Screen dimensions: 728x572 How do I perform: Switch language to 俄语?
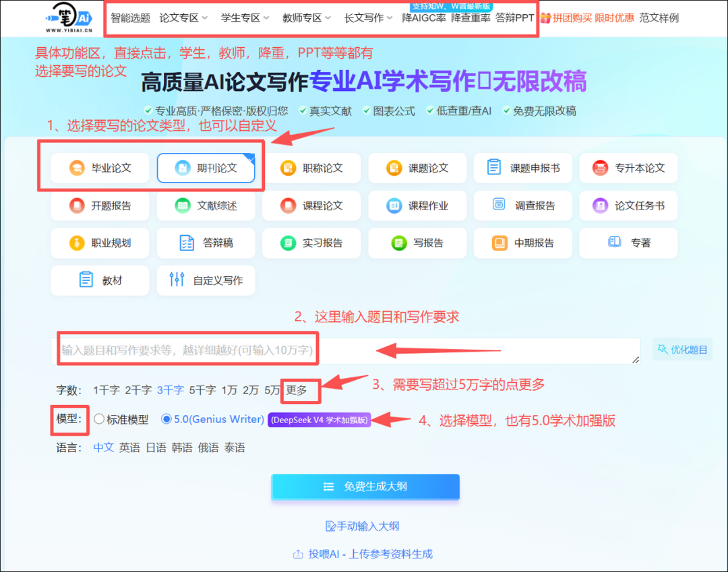[208, 447]
